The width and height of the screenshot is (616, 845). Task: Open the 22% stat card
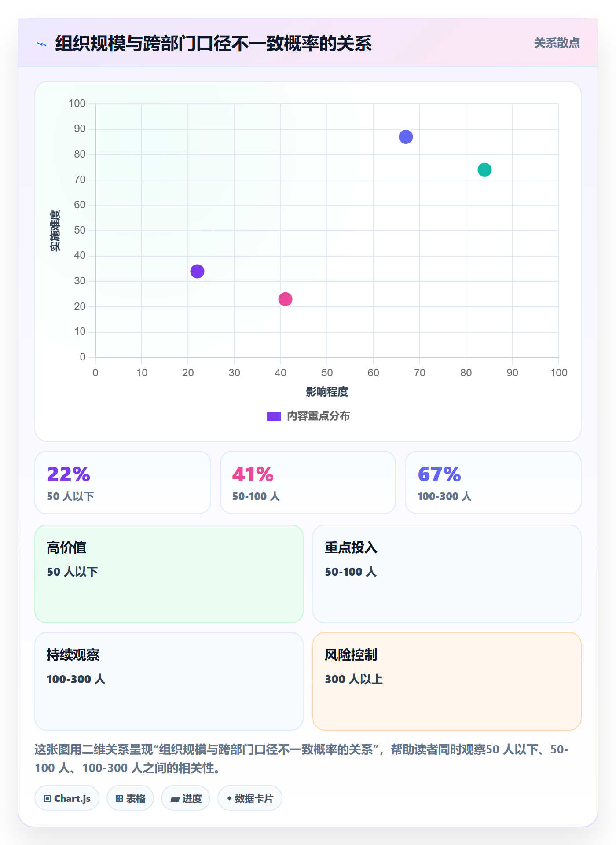point(123,482)
